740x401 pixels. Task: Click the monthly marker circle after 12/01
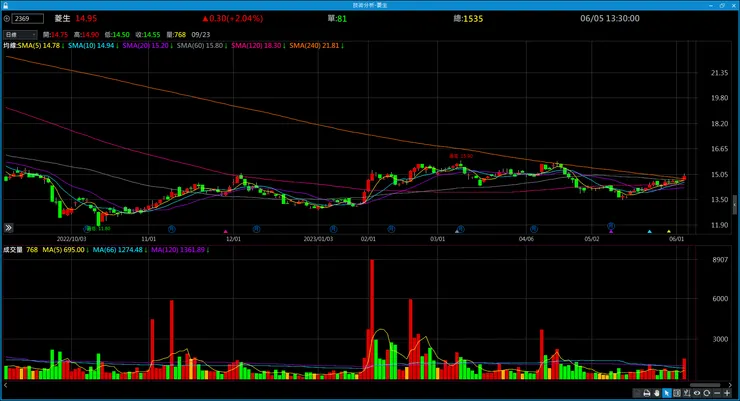(x=256, y=229)
